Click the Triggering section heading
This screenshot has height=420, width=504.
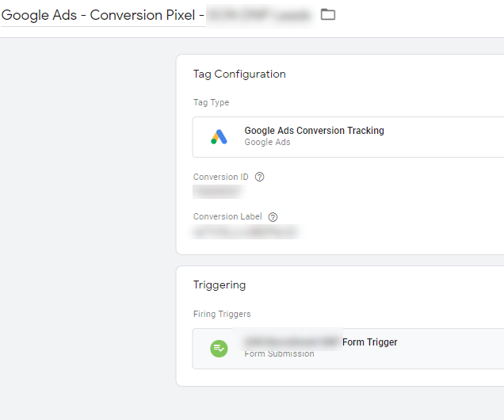(x=220, y=284)
